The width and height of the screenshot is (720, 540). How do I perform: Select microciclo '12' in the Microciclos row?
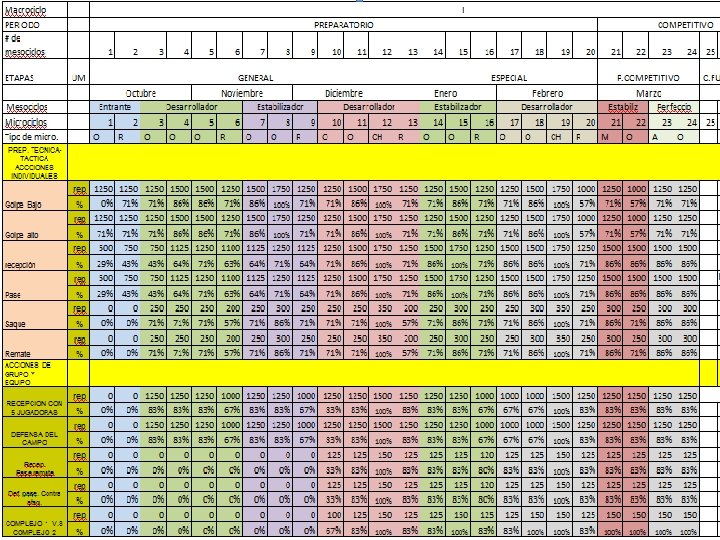382,122
